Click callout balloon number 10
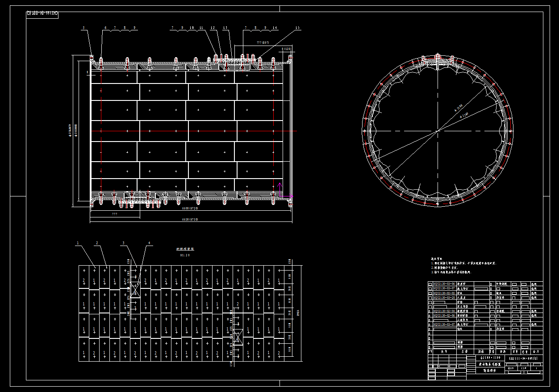 pyautogui.click(x=192, y=28)
